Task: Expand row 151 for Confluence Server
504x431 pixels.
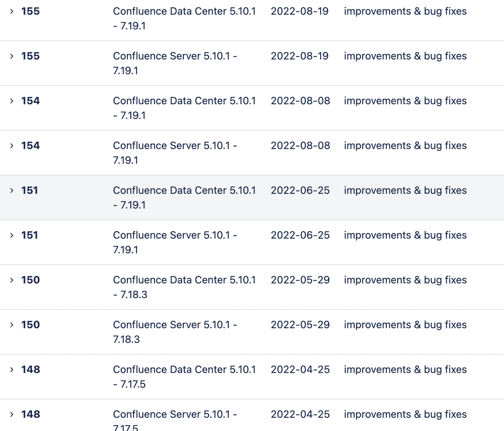Action: 12,235
